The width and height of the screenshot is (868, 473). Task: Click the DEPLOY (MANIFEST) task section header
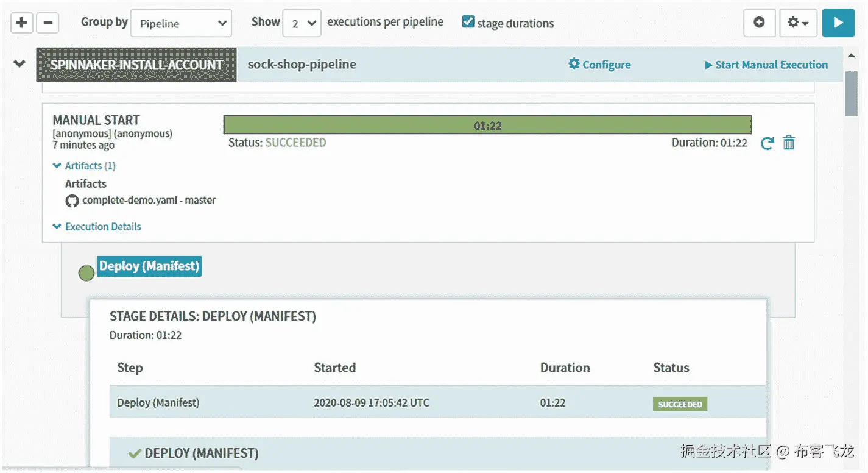pos(438,453)
